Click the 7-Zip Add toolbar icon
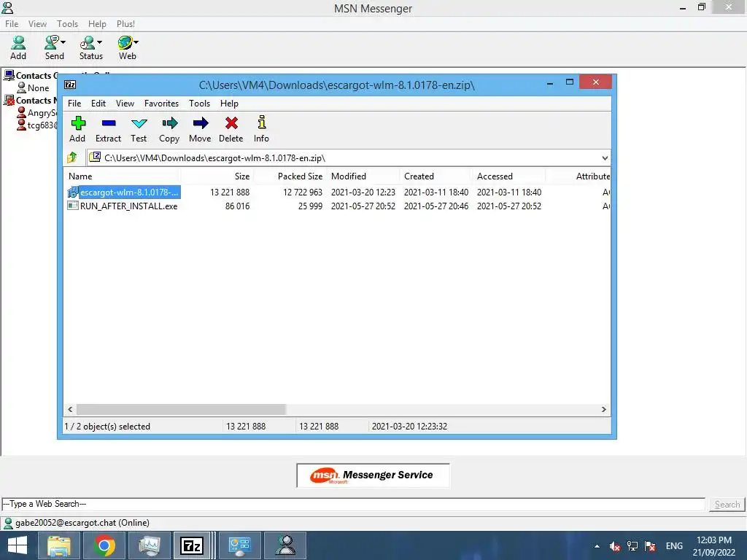 pos(77,124)
